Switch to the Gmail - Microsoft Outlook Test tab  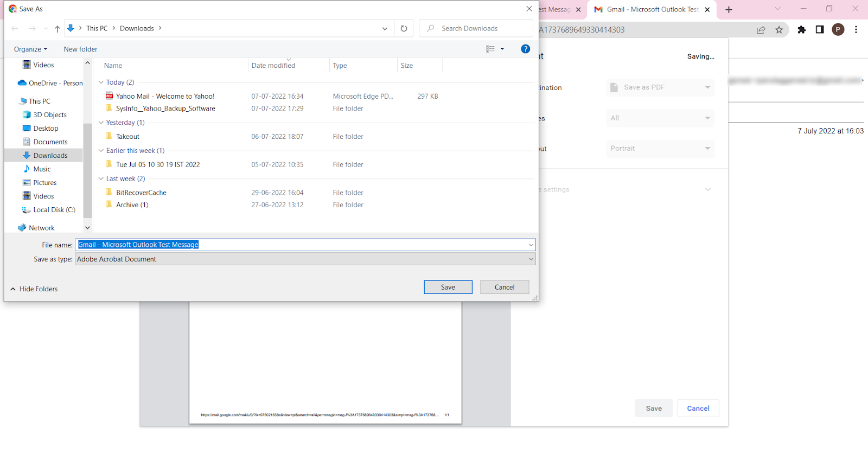pyautogui.click(x=652, y=9)
